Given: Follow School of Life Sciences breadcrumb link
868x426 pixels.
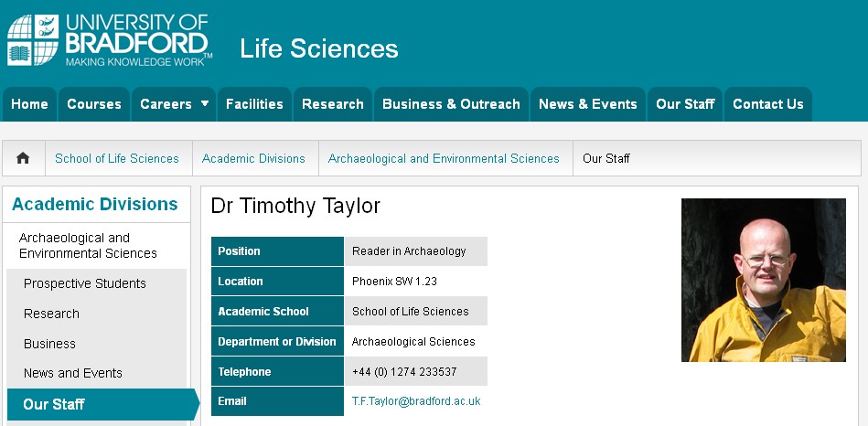Looking at the screenshot, I should pyautogui.click(x=117, y=159).
